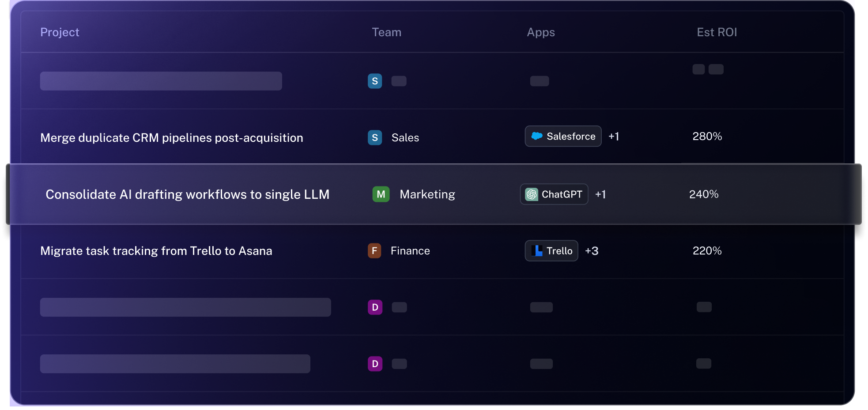868x410 pixels.
Task: Show the +3 extra apps beside Trello
Action: point(592,251)
